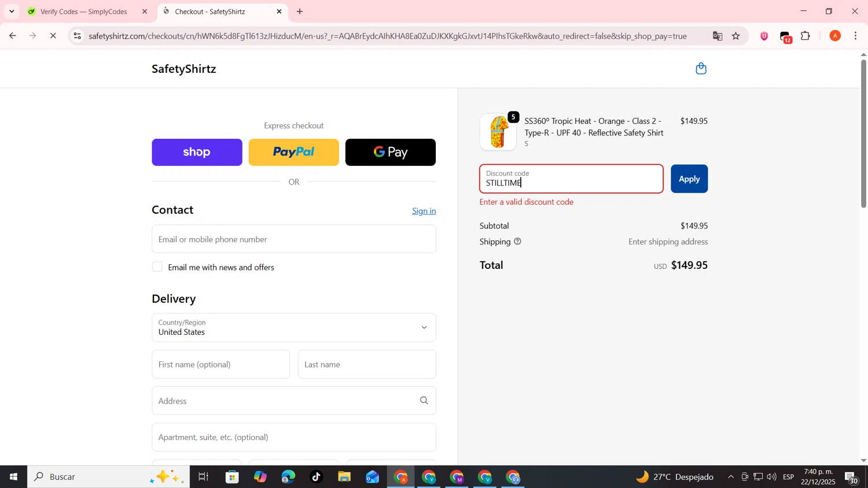
Task: Focus the Address field
Action: pos(294,401)
